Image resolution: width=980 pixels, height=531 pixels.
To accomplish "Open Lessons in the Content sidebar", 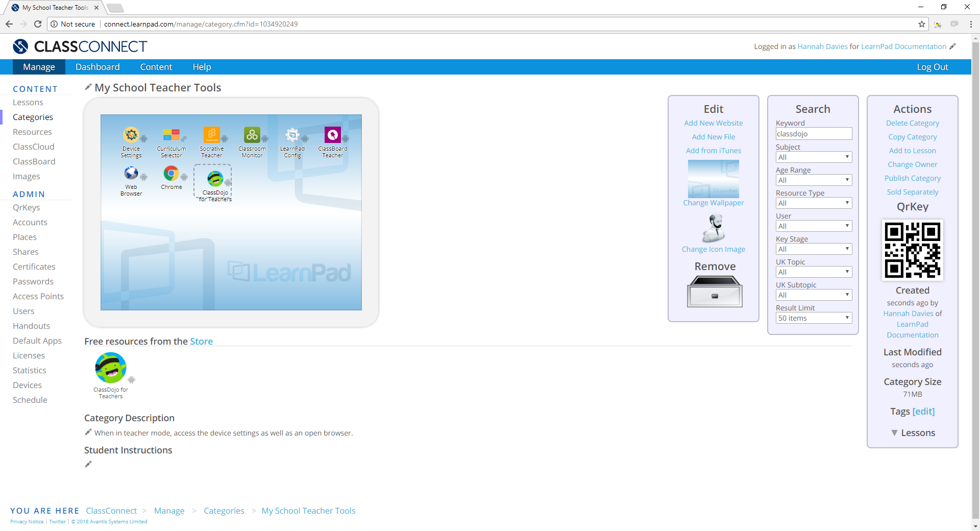I will pos(28,103).
